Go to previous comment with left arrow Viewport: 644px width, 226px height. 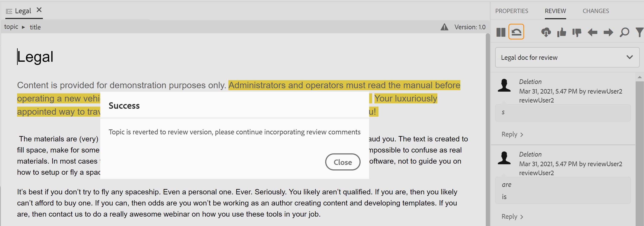592,32
